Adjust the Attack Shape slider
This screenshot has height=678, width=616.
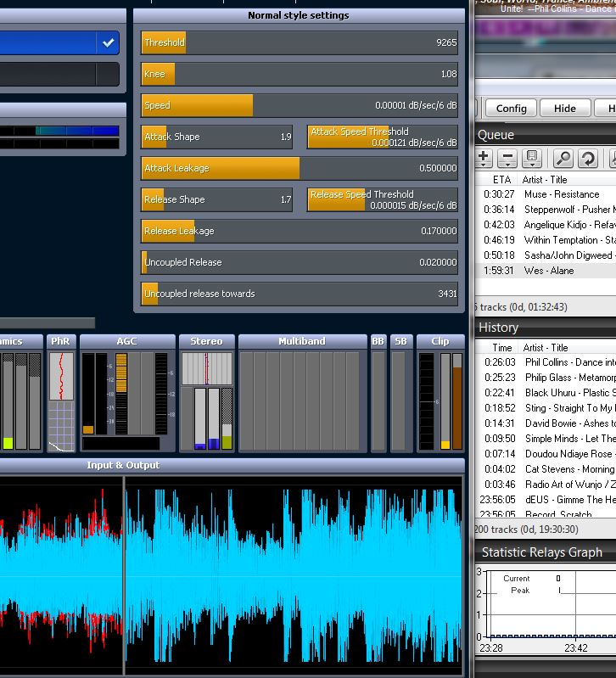[x=216, y=137]
